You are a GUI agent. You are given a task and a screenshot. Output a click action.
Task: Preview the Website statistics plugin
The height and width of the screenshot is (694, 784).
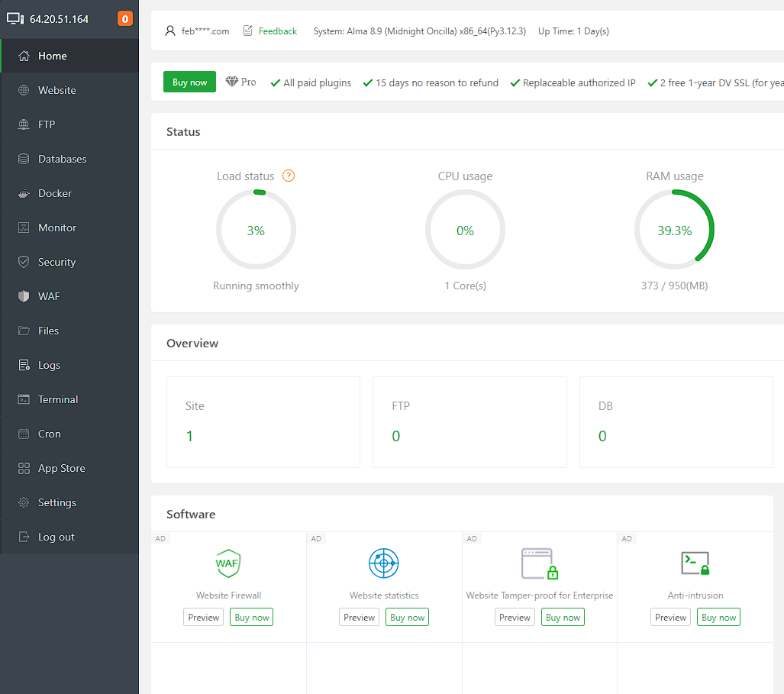(x=359, y=618)
